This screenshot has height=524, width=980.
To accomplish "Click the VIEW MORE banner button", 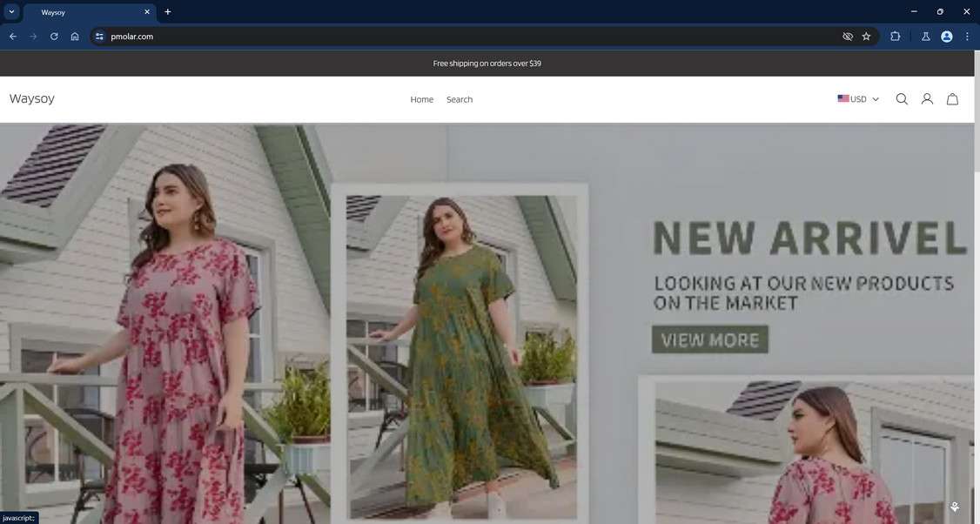I will pyautogui.click(x=710, y=339).
